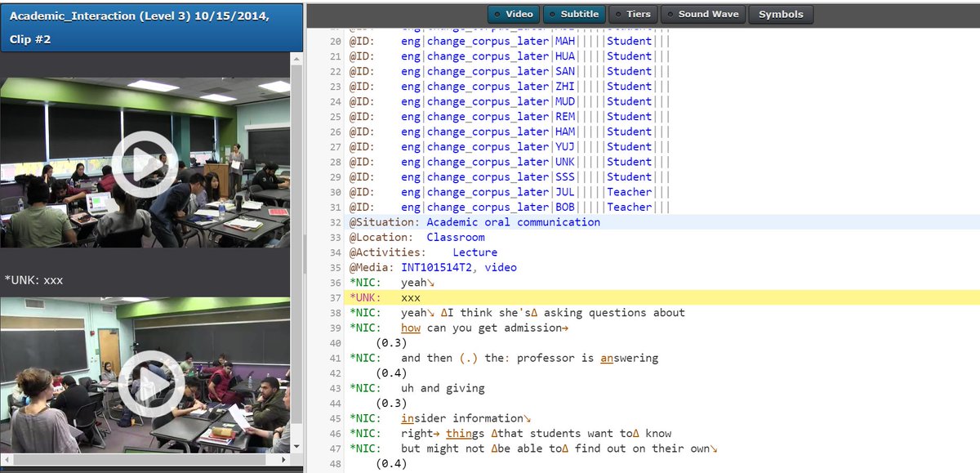The width and height of the screenshot is (980, 473).
Task: Click line 38 'I think she's asking questions about'
Action: pos(563,313)
